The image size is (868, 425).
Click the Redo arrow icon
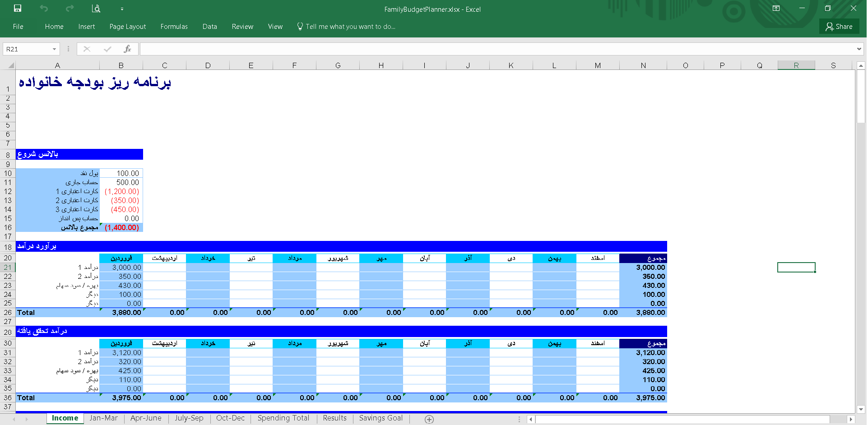70,9
